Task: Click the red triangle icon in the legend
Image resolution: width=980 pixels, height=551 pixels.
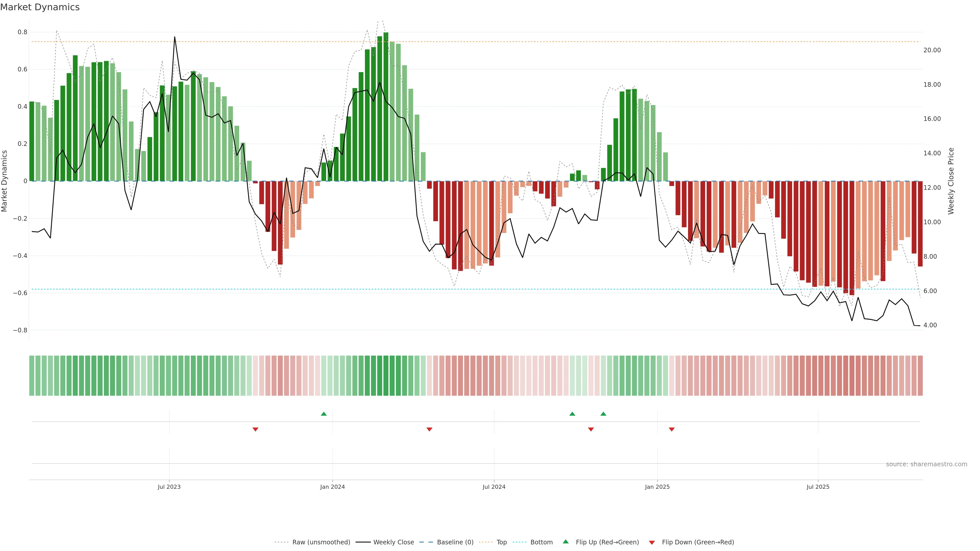Action: [x=652, y=543]
